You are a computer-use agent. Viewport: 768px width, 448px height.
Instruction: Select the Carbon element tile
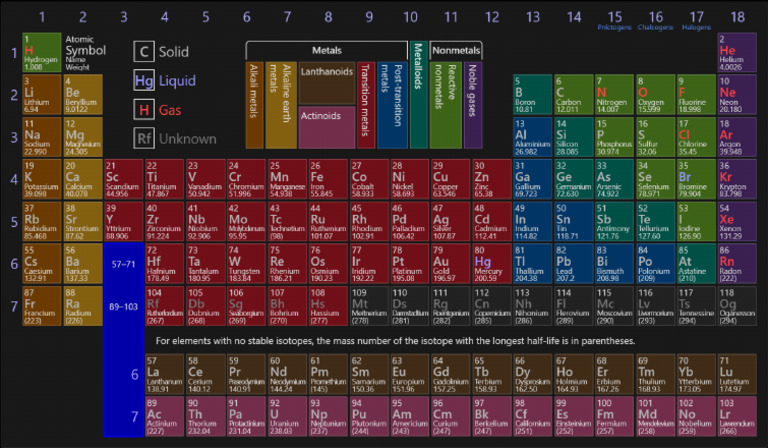pos(574,94)
